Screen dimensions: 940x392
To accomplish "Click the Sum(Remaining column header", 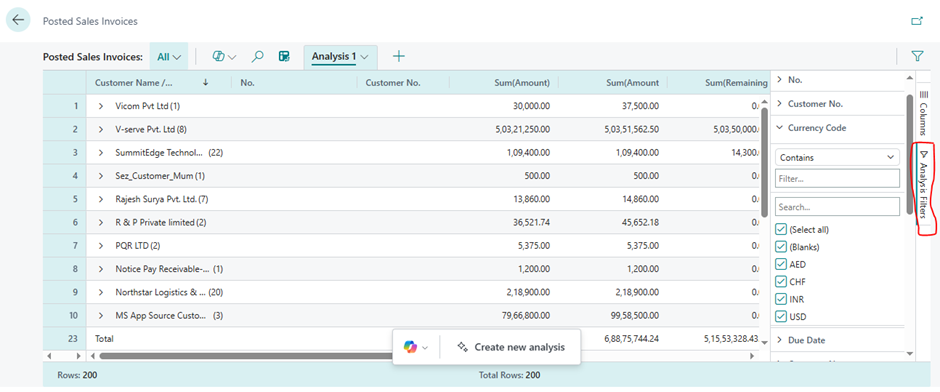I will 719,83.
